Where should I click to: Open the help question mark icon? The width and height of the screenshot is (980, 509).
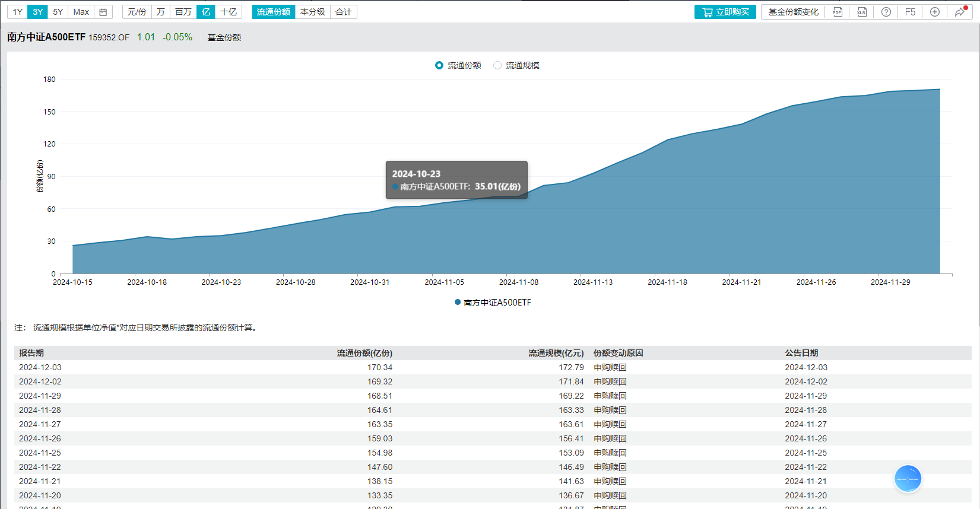886,12
